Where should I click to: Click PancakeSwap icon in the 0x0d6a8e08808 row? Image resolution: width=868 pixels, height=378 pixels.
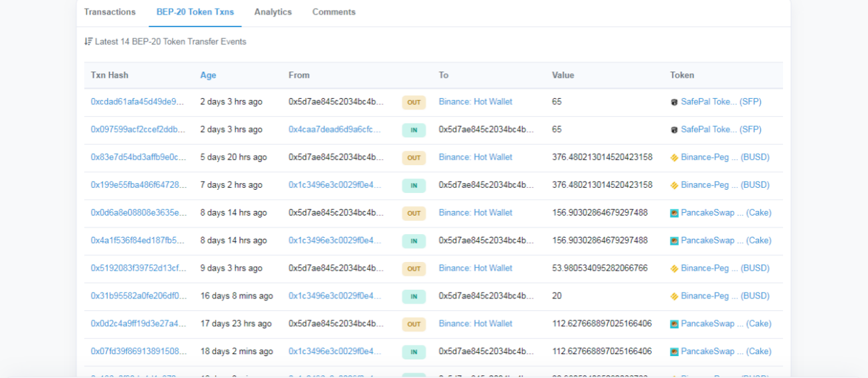[x=674, y=214]
